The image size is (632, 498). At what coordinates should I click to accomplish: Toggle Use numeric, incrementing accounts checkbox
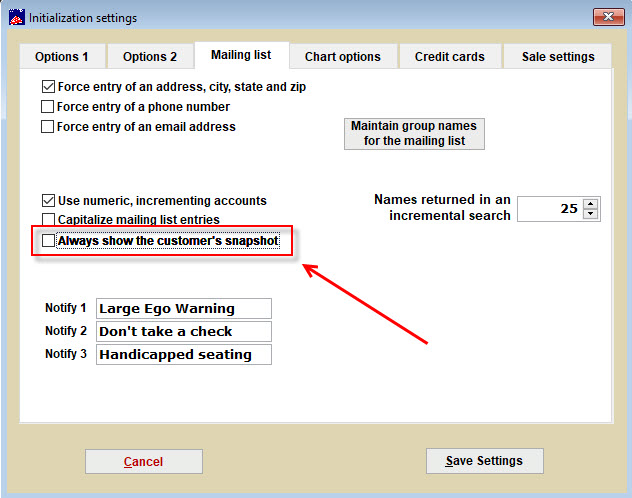48,200
